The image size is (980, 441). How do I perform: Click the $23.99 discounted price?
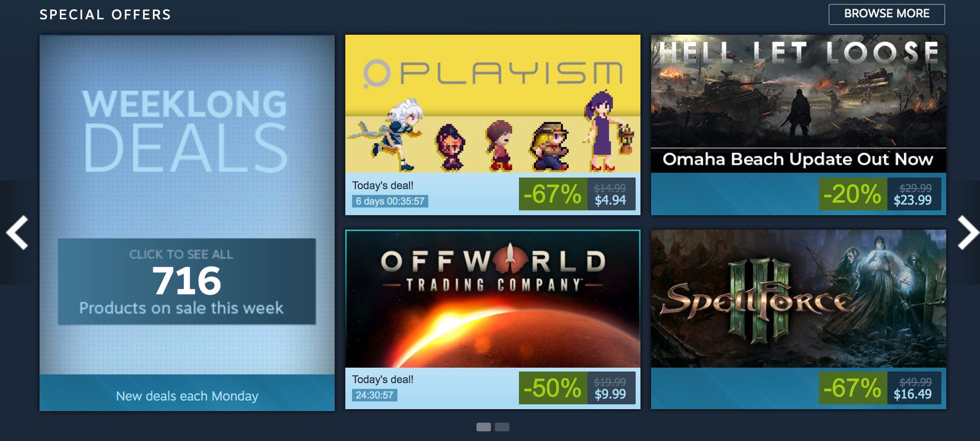coord(912,200)
